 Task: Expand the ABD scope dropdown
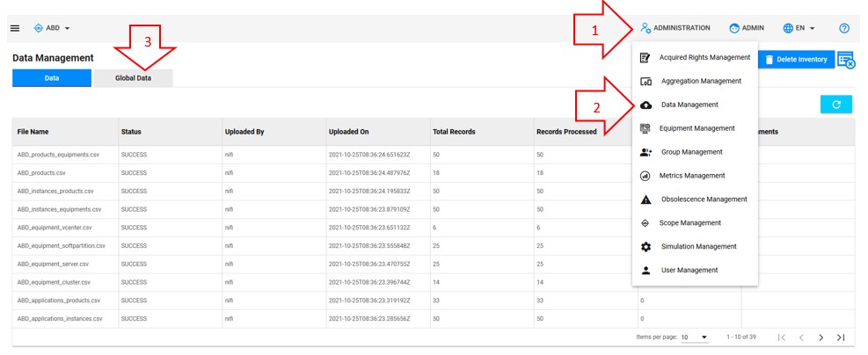point(52,28)
